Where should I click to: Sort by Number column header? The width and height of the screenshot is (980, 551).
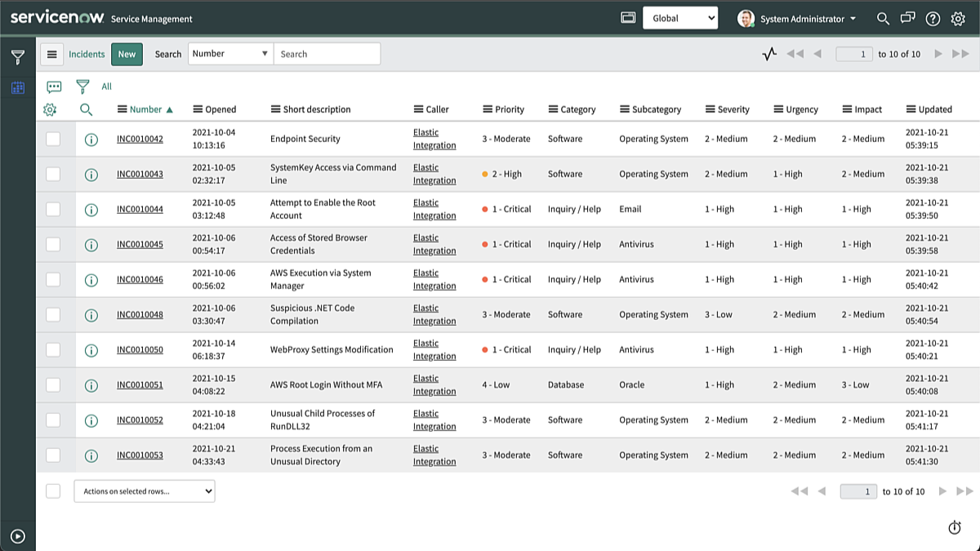(145, 109)
